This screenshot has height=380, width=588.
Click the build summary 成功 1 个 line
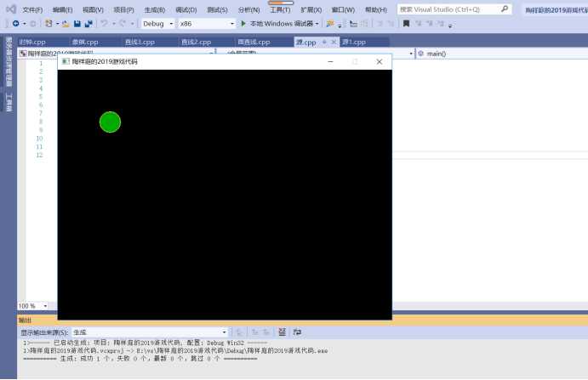tap(140, 359)
